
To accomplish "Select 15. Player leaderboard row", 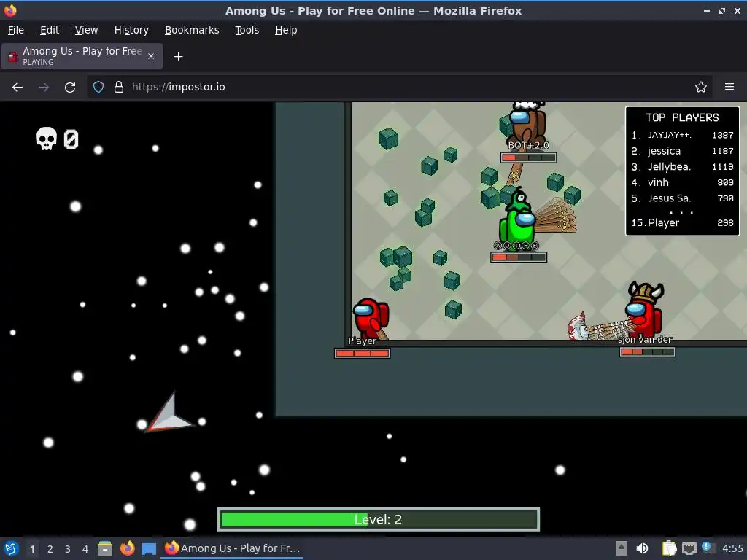I will click(682, 222).
